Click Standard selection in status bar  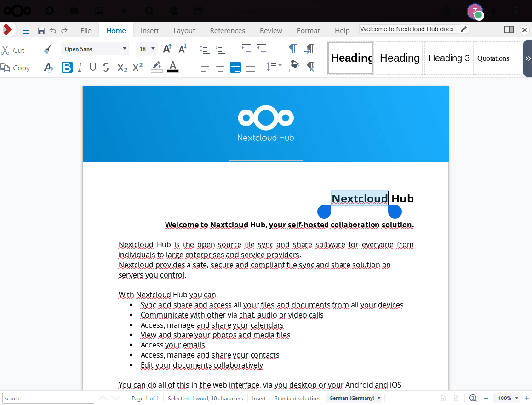tap(297, 398)
